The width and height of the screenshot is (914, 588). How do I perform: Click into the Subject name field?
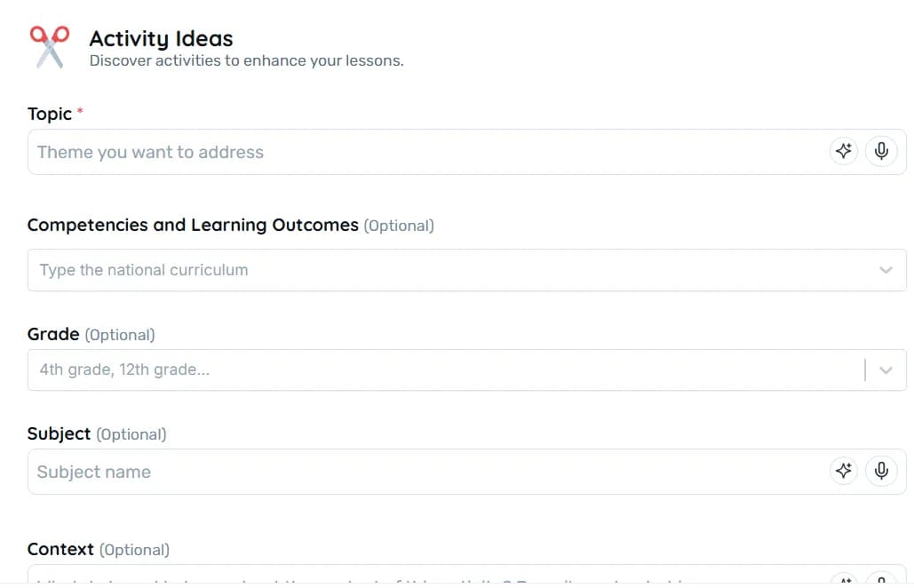(x=426, y=472)
